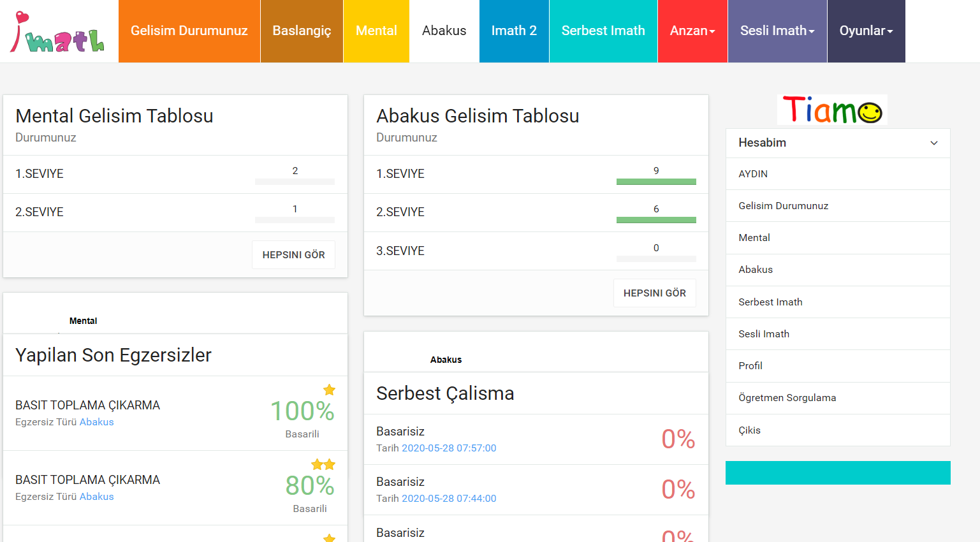Click the iMath logo
Image resolution: width=980 pixels, height=542 pixels.
point(57,32)
